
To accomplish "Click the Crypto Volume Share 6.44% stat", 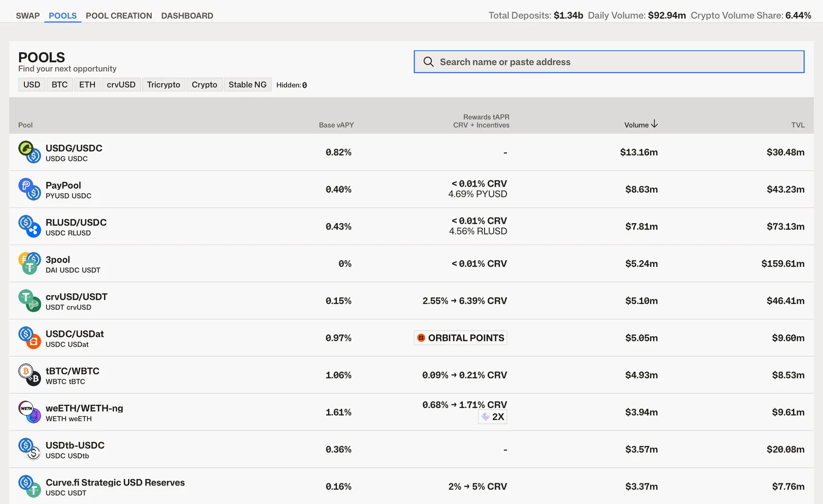I will (x=751, y=15).
